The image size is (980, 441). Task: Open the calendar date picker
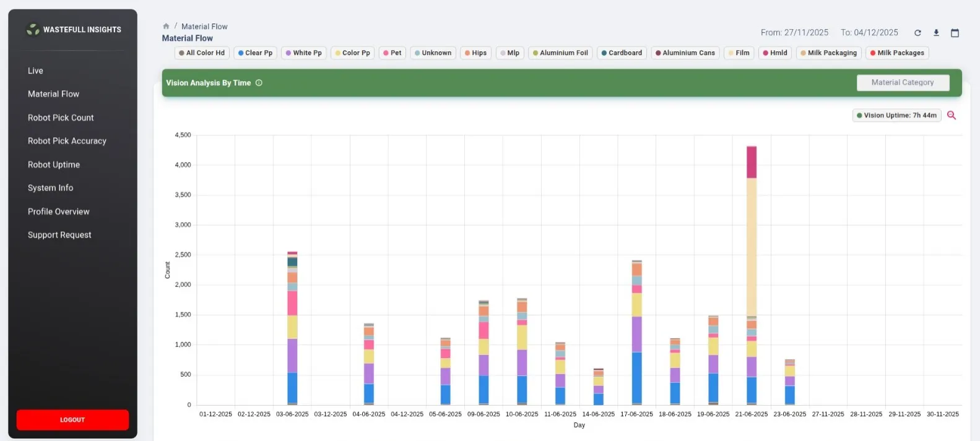pyautogui.click(x=955, y=33)
